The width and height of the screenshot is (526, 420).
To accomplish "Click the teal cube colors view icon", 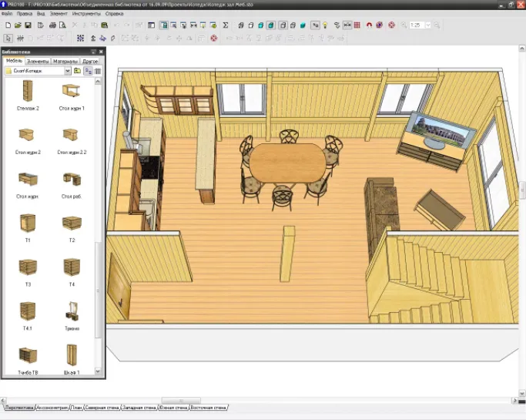I will [261, 25].
